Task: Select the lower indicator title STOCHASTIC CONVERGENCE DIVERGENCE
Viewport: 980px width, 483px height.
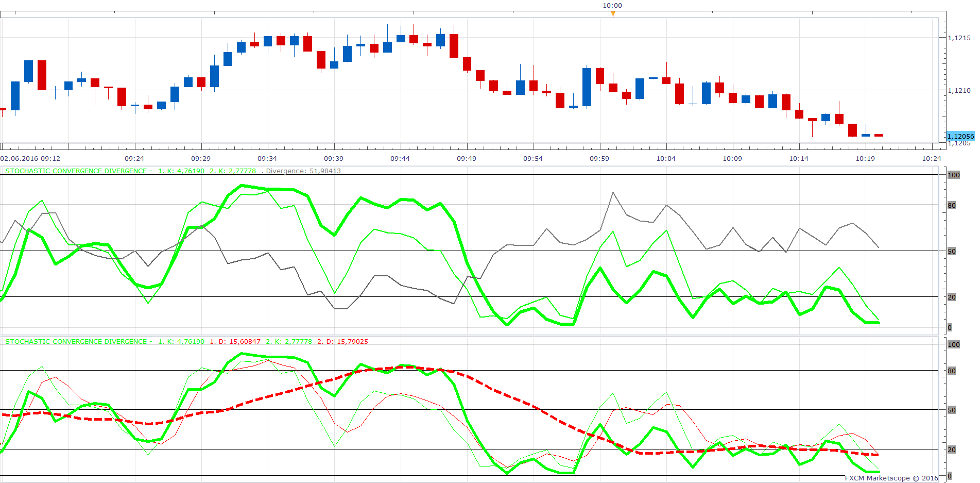Action: (76, 341)
